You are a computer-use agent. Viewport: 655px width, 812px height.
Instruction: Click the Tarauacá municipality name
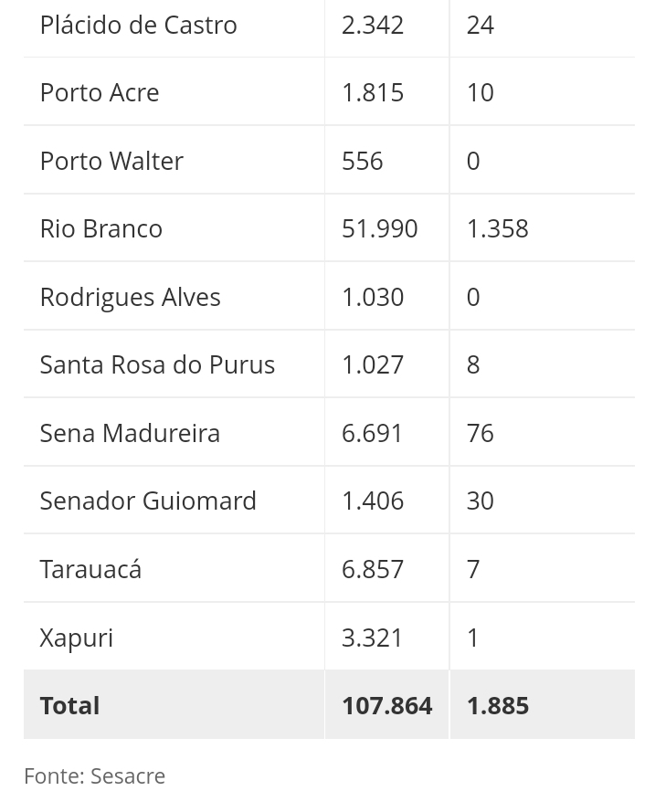(90, 569)
